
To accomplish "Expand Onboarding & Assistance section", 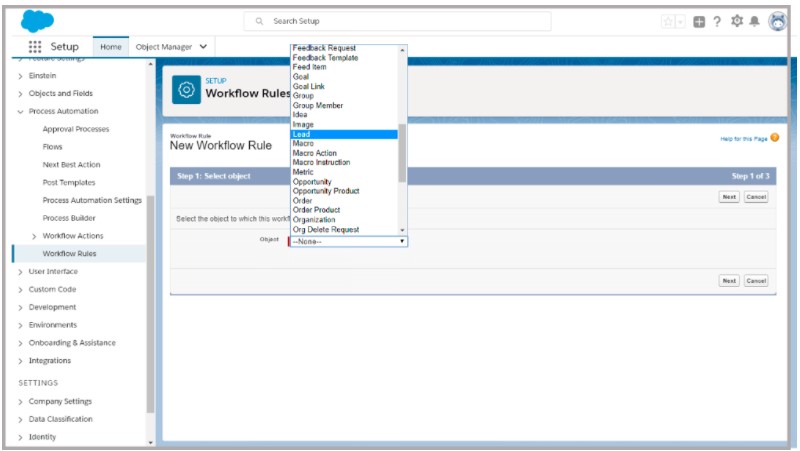I will pyautogui.click(x=20, y=343).
